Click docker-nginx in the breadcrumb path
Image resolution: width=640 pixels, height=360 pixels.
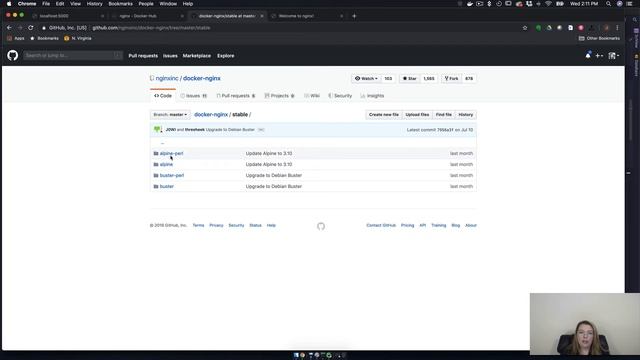click(x=211, y=115)
